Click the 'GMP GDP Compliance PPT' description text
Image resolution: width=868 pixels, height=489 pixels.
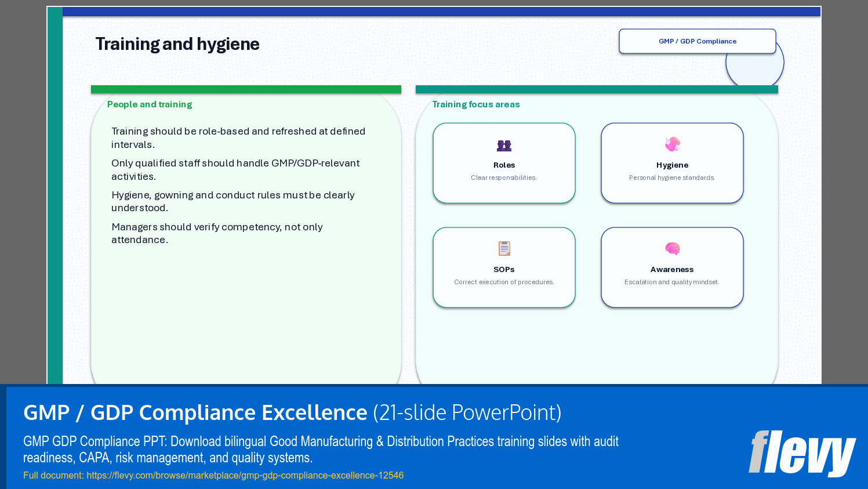(321, 450)
